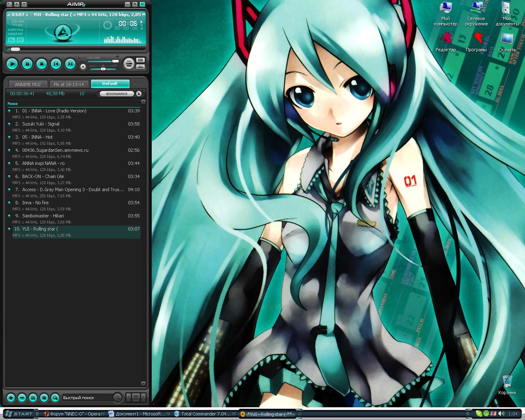Click the file icon next to BOOKMARKS
525x420 pixels.
[x=139, y=94]
